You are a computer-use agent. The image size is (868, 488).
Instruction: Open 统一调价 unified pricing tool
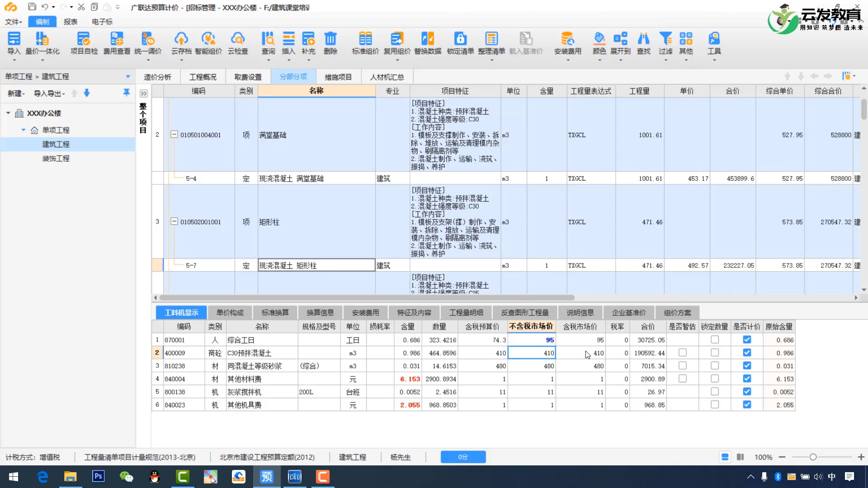point(148,43)
